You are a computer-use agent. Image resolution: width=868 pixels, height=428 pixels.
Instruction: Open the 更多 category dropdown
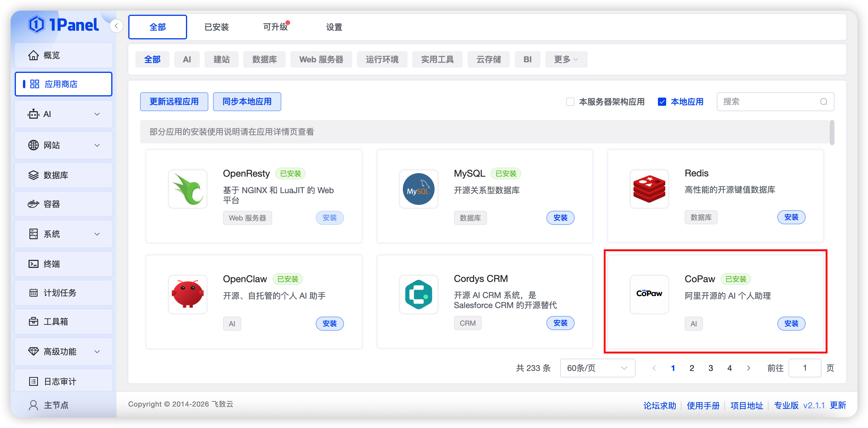[566, 59]
